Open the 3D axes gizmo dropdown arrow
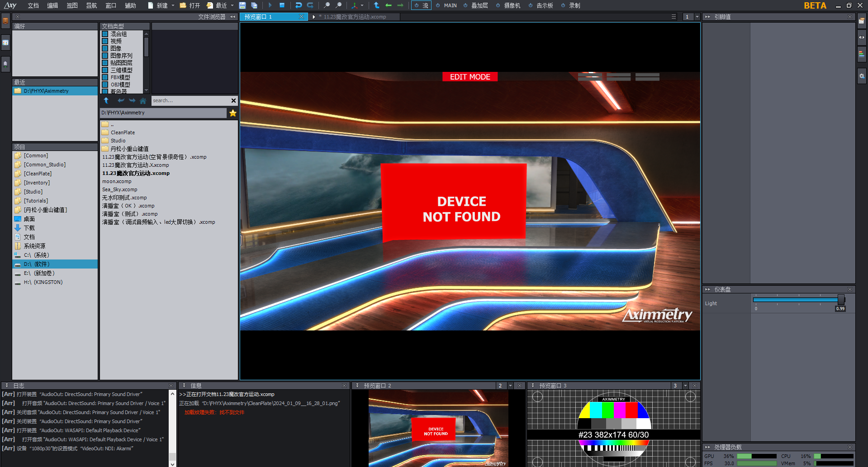The width and height of the screenshot is (868, 467). 362,5
